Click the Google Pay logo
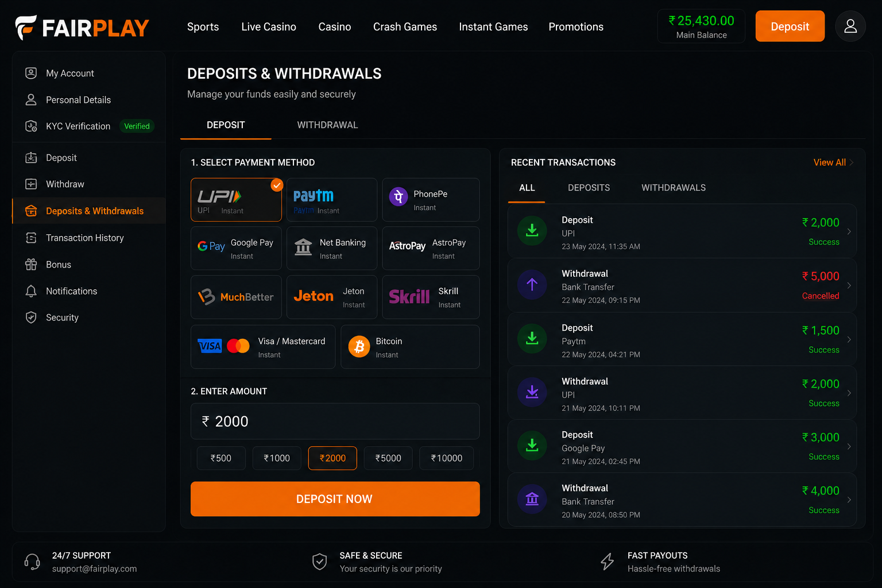The height and width of the screenshot is (588, 882). coord(211,246)
